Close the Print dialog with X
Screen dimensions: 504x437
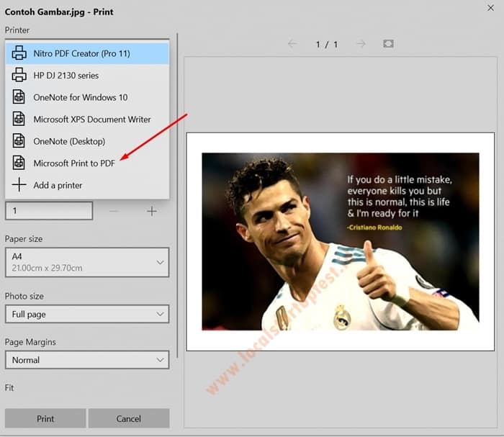pos(490,8)
